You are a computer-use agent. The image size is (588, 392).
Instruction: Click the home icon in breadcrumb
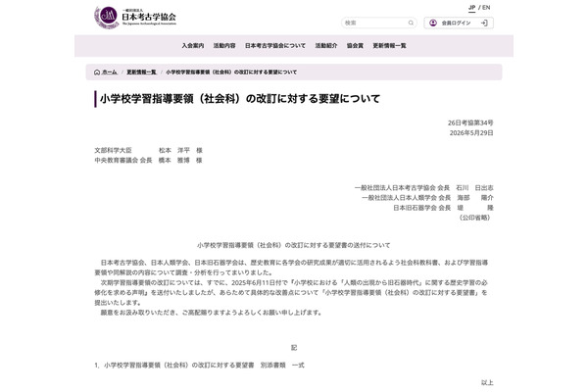tap(97, 72)
